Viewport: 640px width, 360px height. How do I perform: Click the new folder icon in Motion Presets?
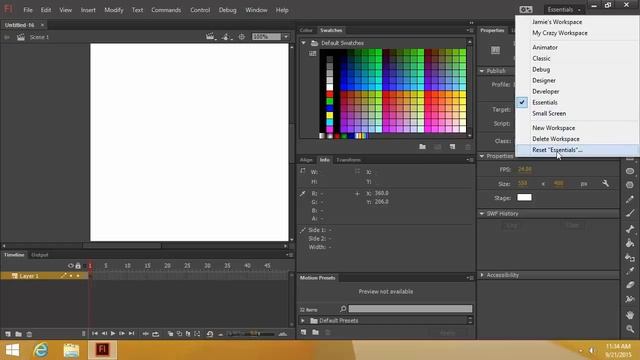pos(315,333)
